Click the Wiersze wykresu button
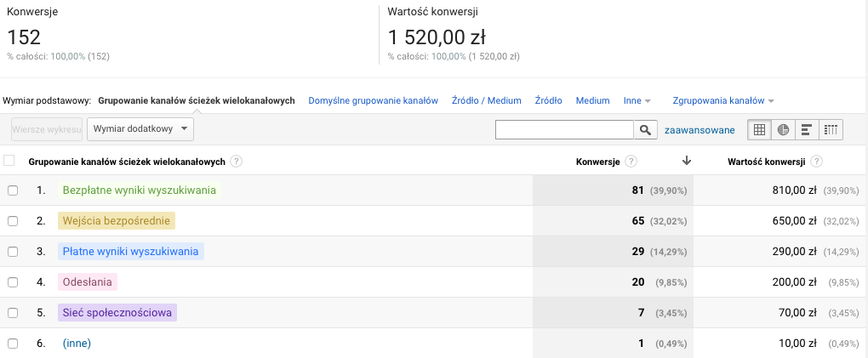Viewport: 868px width, 358px height. (x=47, y=129)
